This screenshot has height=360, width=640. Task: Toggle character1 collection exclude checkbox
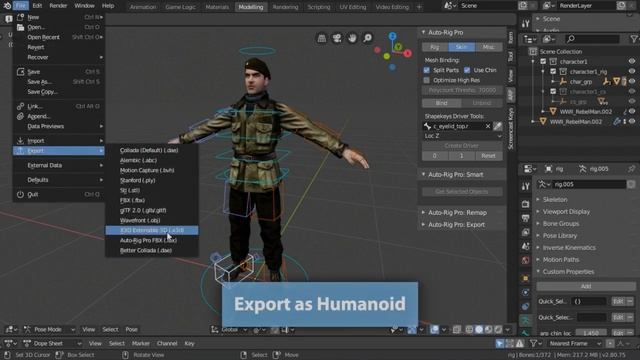click(543, 61)
